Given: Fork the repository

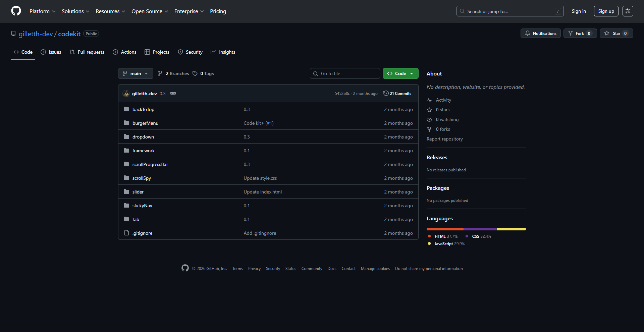Looking at the screenshot, I should (x=580, y=33).
